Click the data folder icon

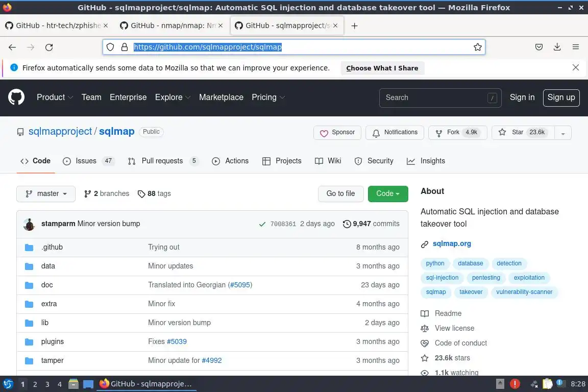(29, 266)
